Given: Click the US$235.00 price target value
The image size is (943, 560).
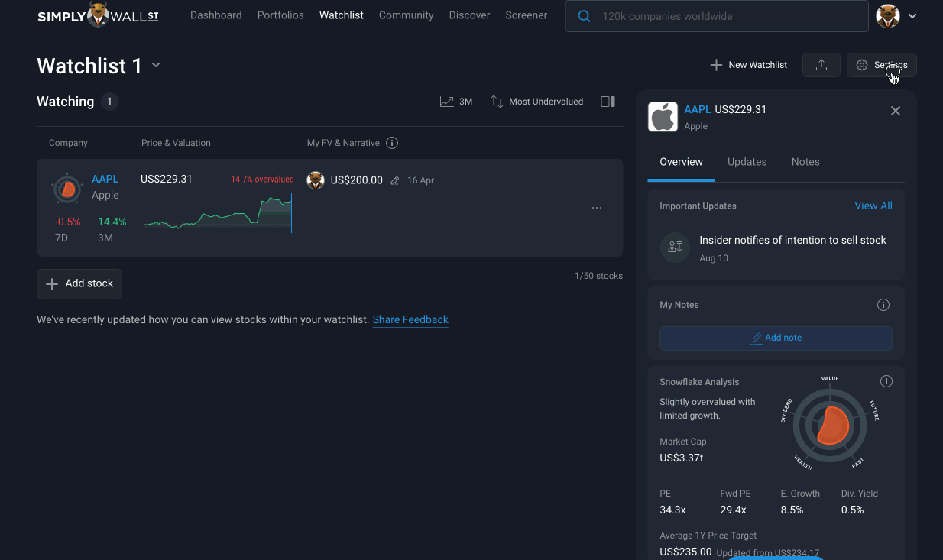Looking at the screenshot, I should 685,552.
